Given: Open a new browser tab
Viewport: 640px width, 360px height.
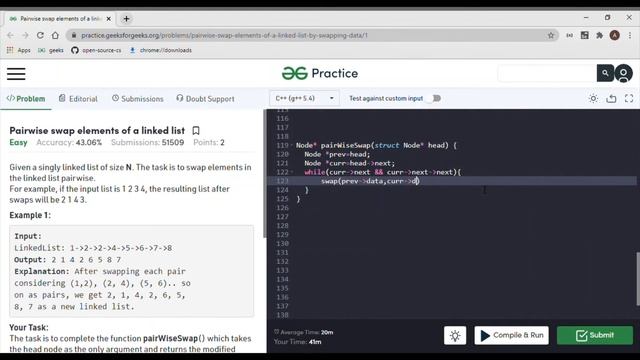Looking at the screenshot, I should coord(126,19).
